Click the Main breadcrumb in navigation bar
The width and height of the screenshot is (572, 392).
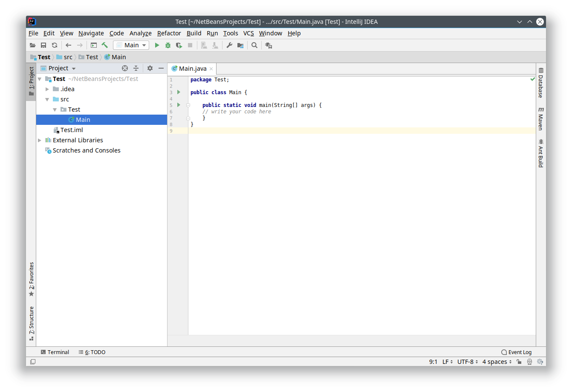click(115, 57)
